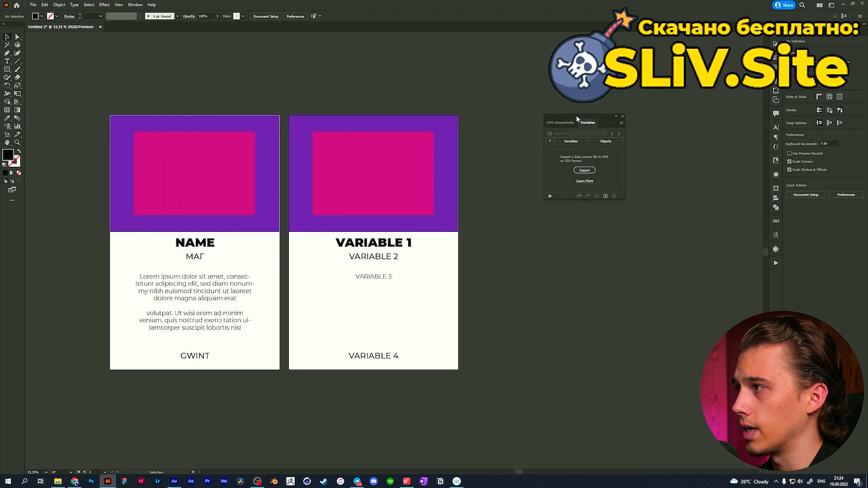This screenshot has width=868, height=488.
Task: Click Document Setup in the control bar
Action: [266, 16]
